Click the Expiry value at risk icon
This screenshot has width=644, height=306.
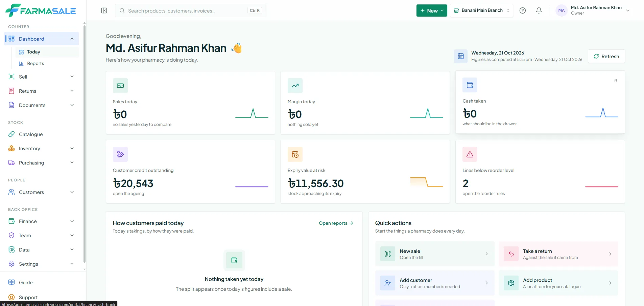[x=295, y=154]
